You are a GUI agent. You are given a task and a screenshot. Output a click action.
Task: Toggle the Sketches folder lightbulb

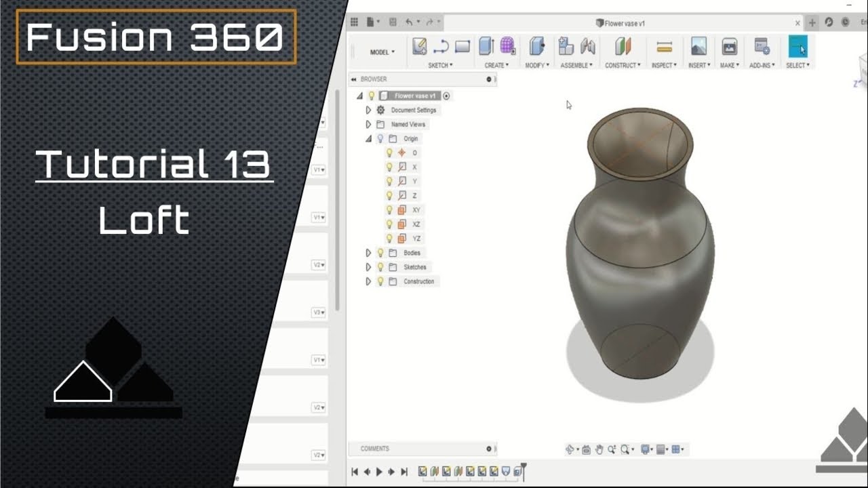380,267
